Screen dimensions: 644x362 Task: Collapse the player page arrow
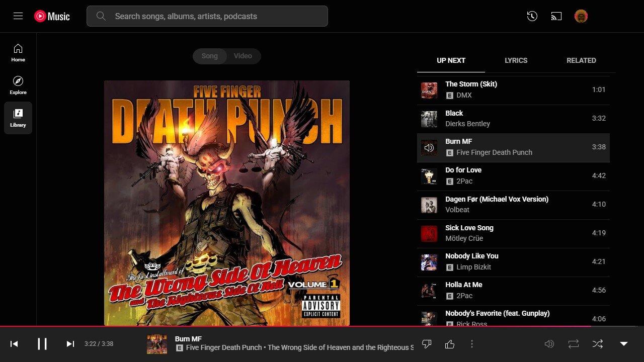(x=624, y=344)
